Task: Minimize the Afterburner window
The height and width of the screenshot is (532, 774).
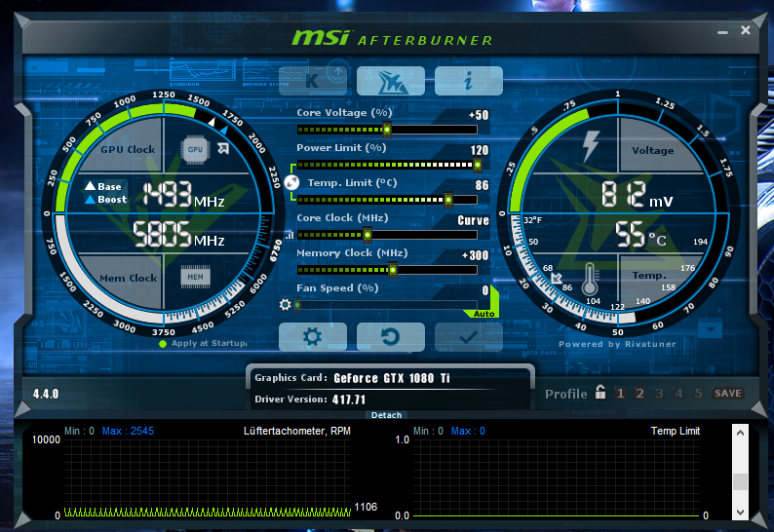Action: (722, 32)
